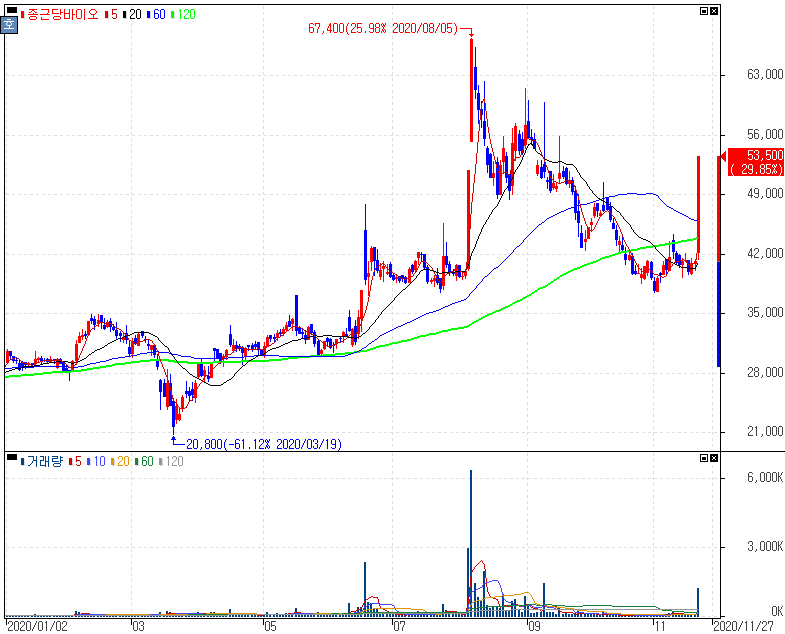This screenshot has width=785, height=634.
Task: Click the 03 month label on the time axis
Action: pos(138,626)
